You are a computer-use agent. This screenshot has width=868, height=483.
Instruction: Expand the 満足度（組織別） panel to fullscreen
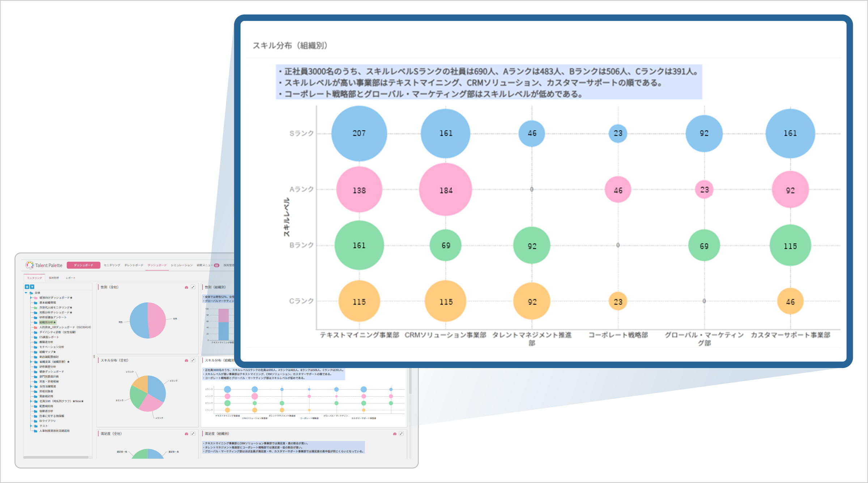point(401,433)
